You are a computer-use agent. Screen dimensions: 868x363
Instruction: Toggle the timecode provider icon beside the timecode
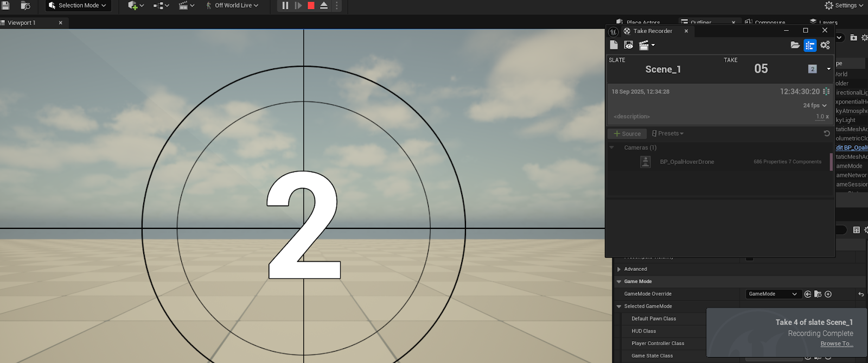click(826, 92)
